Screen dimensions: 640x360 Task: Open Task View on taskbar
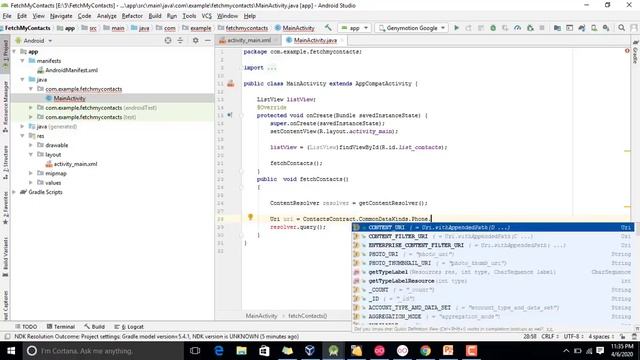tap(195, 351)
